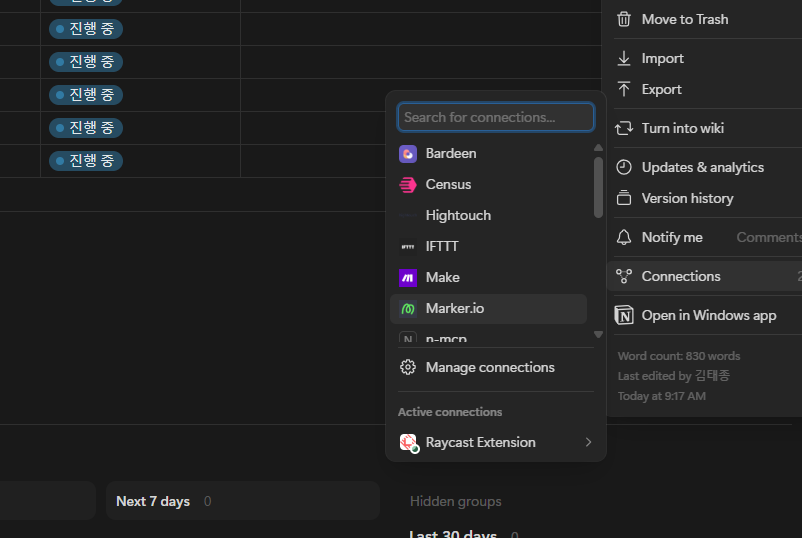Click the connections list scrollbar thumb

[598, 187]
